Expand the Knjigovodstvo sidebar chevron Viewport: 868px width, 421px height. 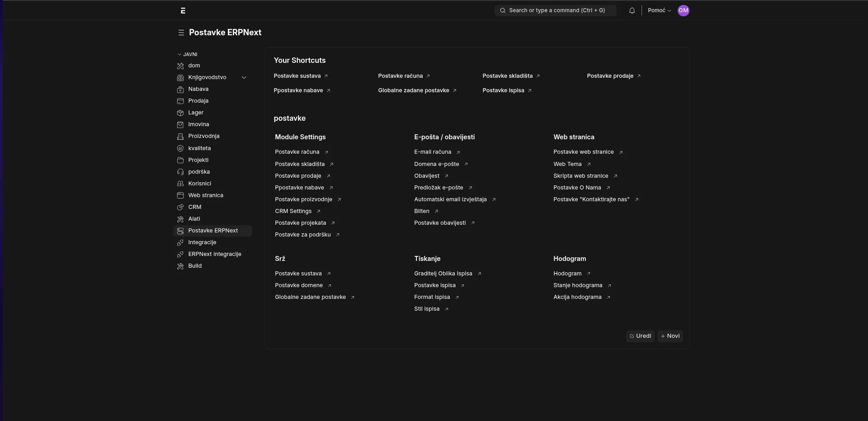coord(244,77)
